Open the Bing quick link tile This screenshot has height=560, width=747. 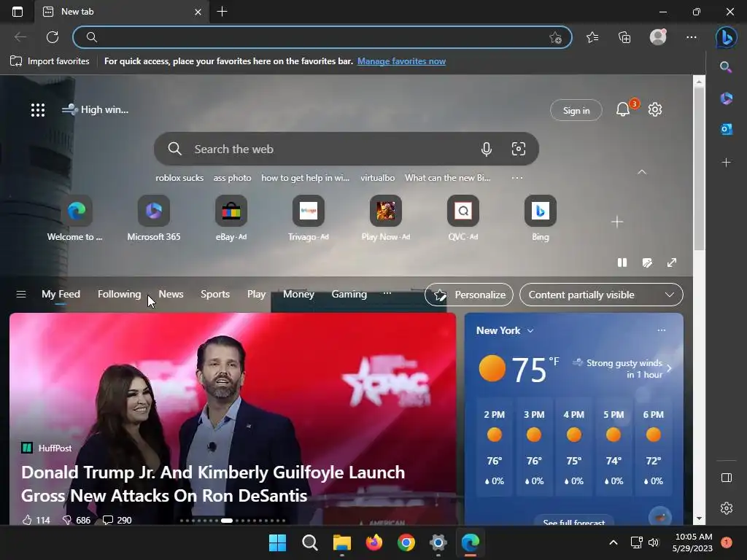541,219
